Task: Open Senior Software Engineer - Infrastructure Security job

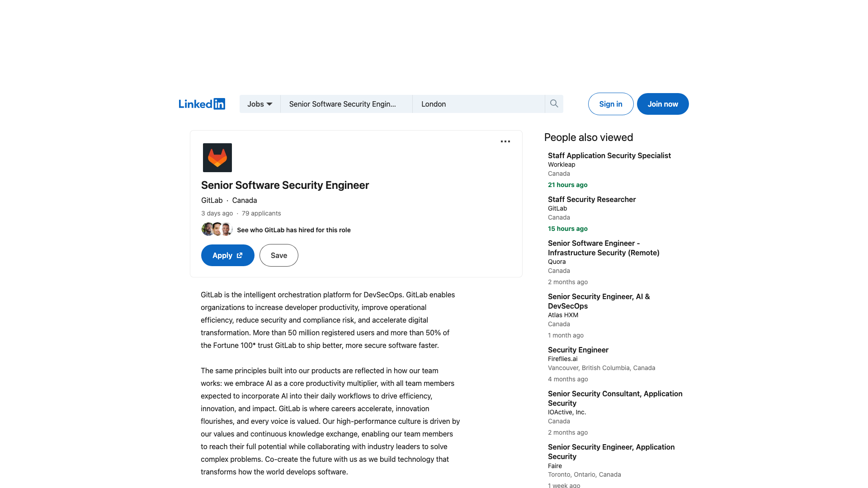Action: click(604, 248)
